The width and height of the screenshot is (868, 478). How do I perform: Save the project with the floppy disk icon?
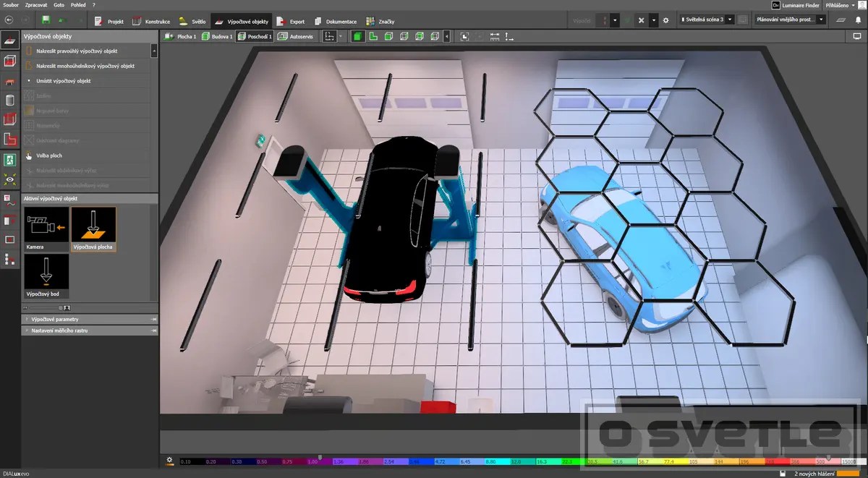click(46, 21)
